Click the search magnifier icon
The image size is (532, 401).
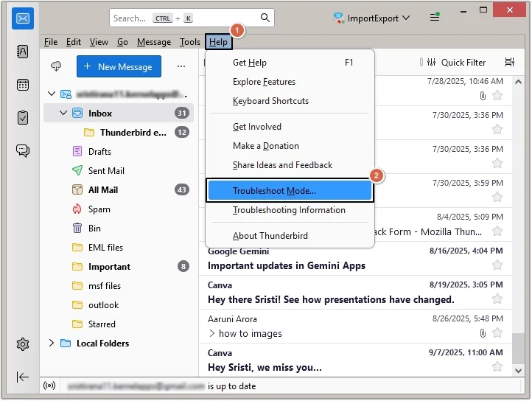(x=265, y=18)
